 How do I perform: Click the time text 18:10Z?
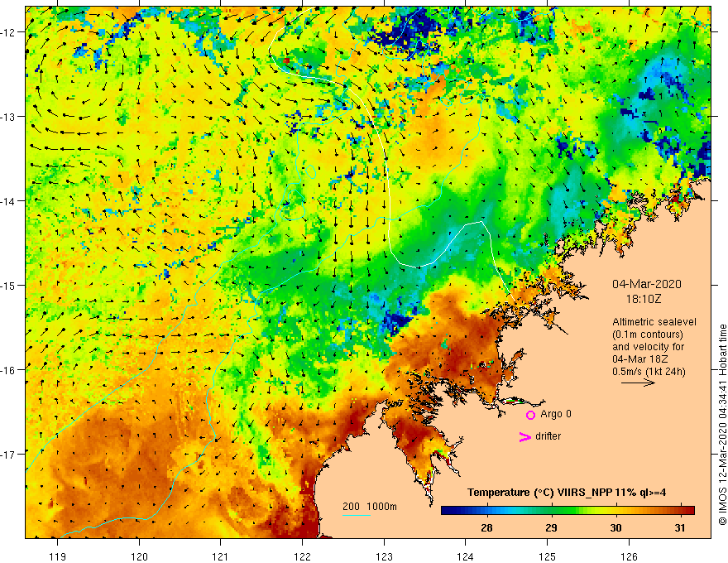[x=644, y=299]
